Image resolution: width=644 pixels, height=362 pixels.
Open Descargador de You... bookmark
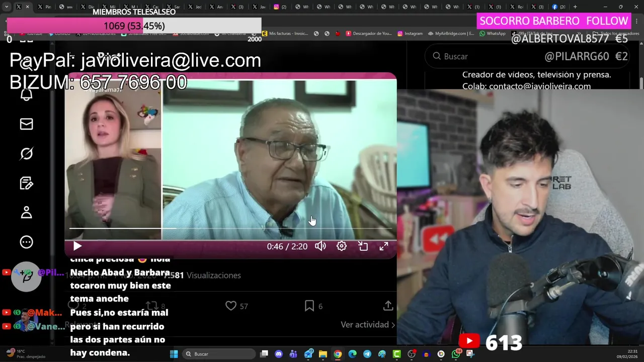pos(368,34)
